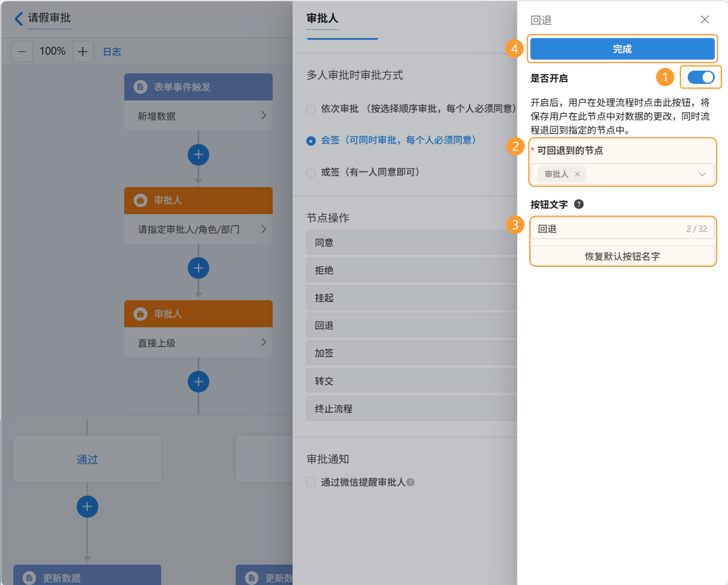
Task: Click the back arrow beside 请假审批
Action: click(18, 18)
